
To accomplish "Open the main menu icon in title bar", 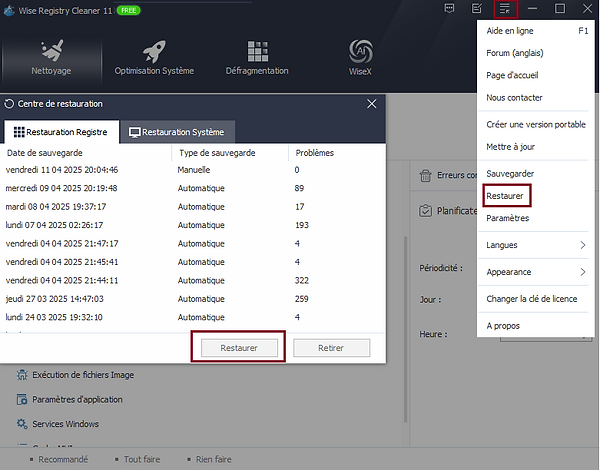I will pyautogui.click(x=505, y=8).
